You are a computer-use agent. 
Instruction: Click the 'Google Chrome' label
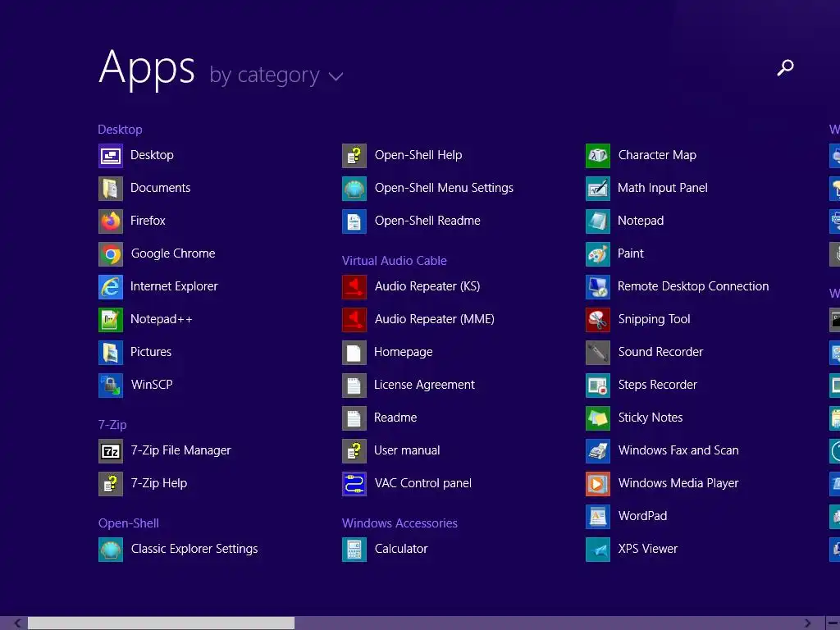pyautogui.click(x=173, y=253)
